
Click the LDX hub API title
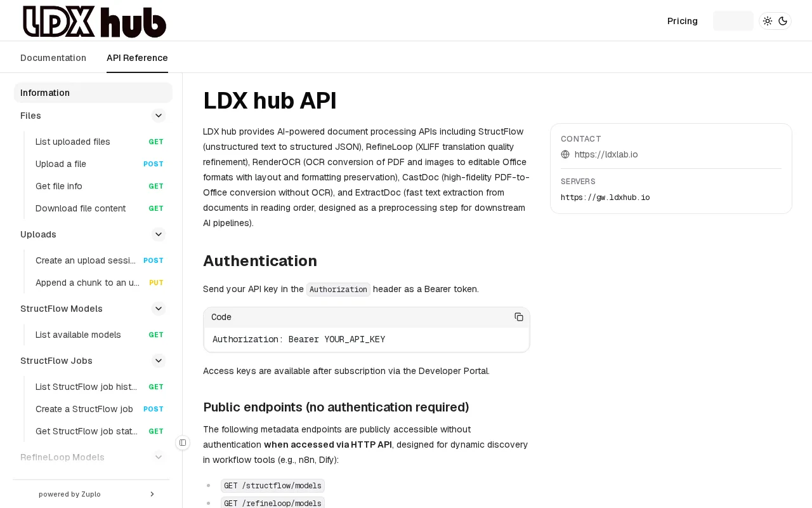click(270, 101)
